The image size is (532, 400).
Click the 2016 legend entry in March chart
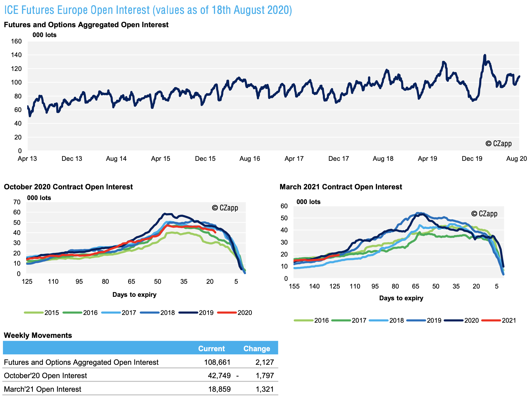(x=311, y=320)
